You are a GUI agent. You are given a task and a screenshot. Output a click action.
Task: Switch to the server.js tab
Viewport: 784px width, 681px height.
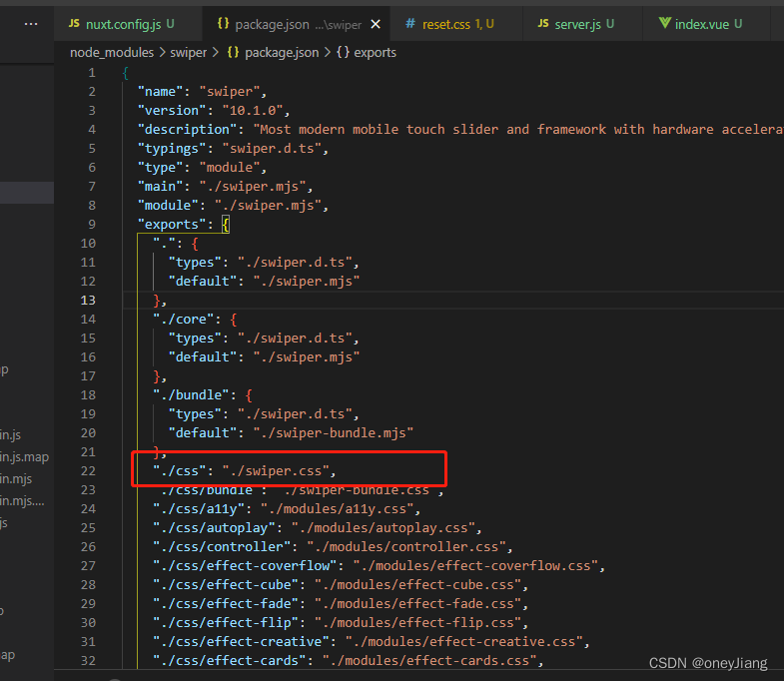click(582, 24)
